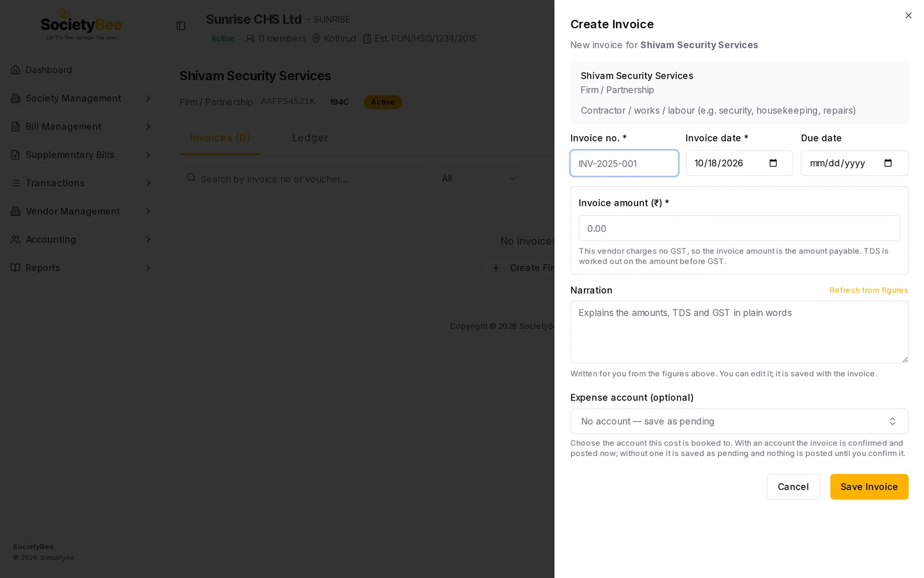Click the Kothrud location pin icon

[316, 39]
